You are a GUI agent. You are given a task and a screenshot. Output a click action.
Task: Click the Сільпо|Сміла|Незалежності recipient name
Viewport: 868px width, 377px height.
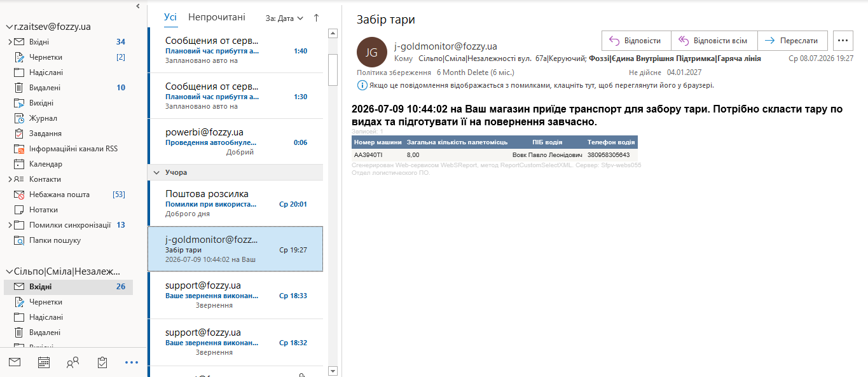pyautogui.click(x=501, y=58)
